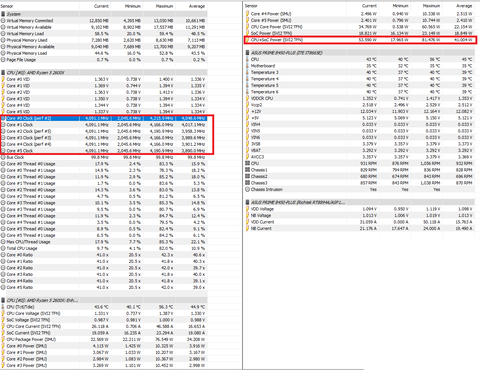Select the highlighted Core #0 Clock (perf #2) row

pos(104,118)
